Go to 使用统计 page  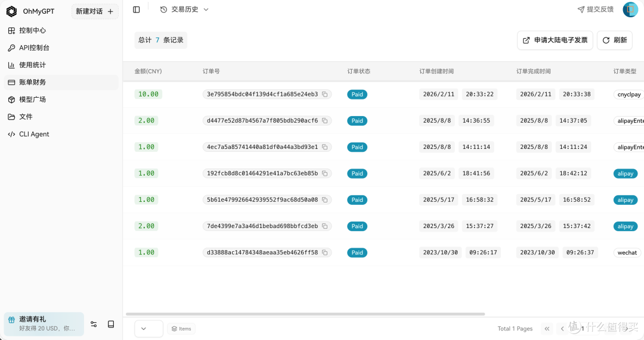click(x=61, y=65)
